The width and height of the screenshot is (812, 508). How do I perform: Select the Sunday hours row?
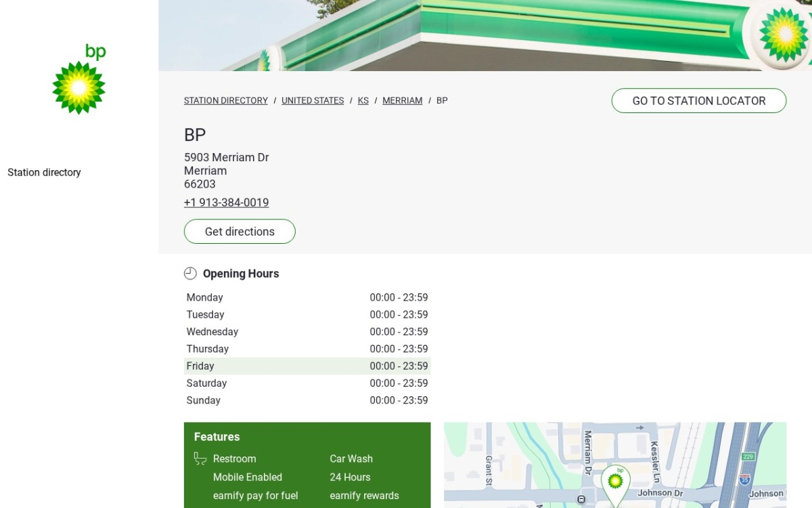(307, 400)
